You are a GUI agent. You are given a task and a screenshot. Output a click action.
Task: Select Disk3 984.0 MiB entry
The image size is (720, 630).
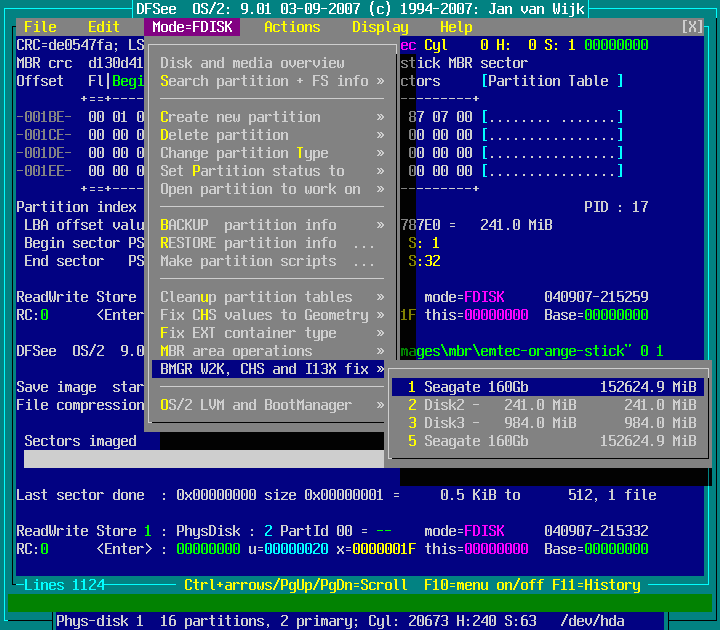(550, 423)
